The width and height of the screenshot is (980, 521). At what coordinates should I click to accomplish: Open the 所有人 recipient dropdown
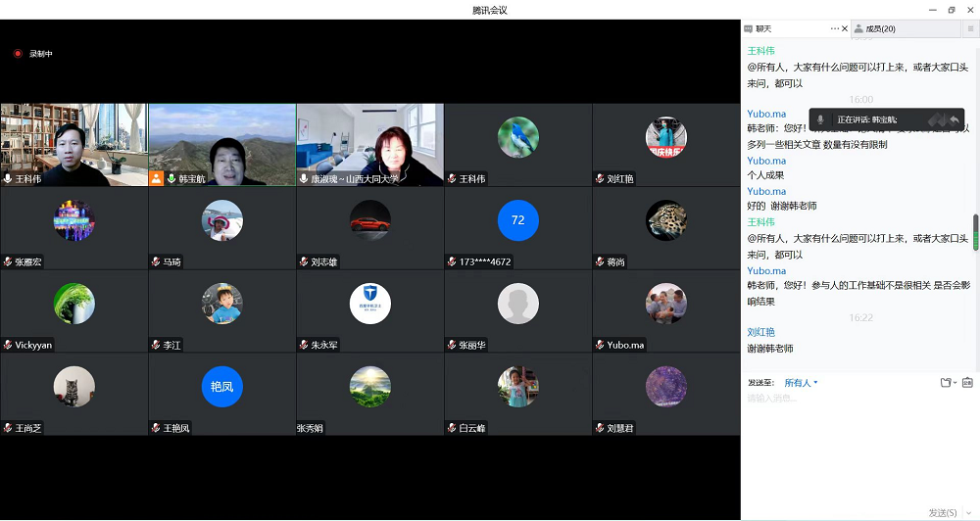tap(801, 383)
